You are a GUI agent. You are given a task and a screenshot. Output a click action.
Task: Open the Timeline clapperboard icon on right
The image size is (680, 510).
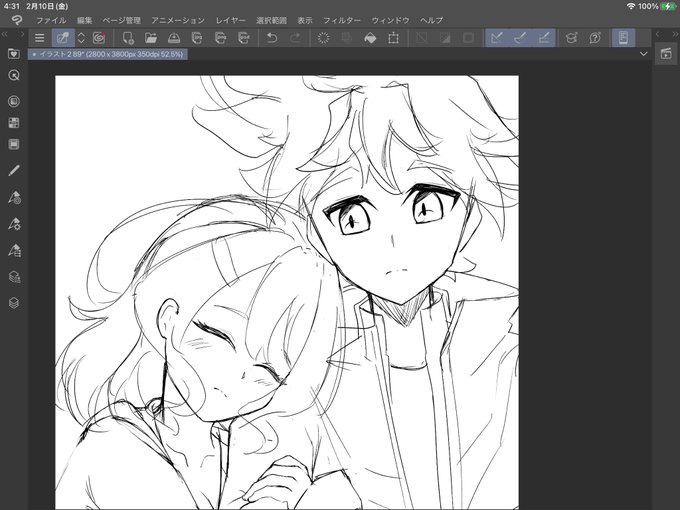tap(666, 53)
